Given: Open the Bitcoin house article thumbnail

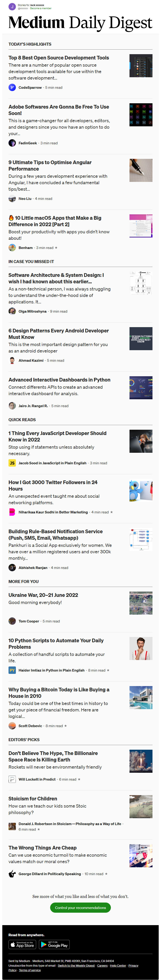Looking at the screenshot, I should 141,697.
